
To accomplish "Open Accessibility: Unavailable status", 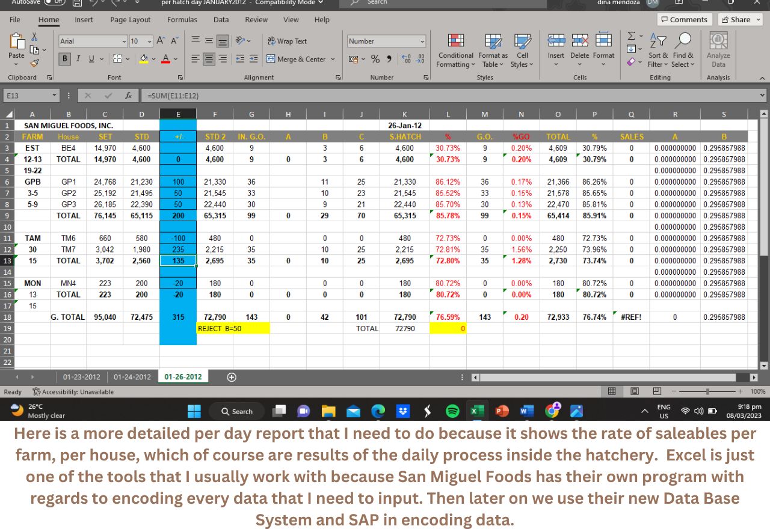I will click(73, 392).
